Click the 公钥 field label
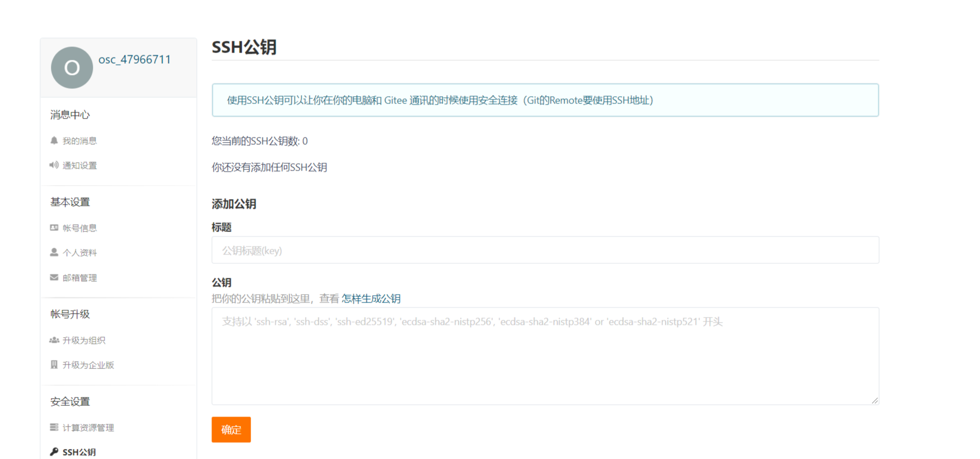Screen dimensions: 980x459 click(x=222, y=282)
